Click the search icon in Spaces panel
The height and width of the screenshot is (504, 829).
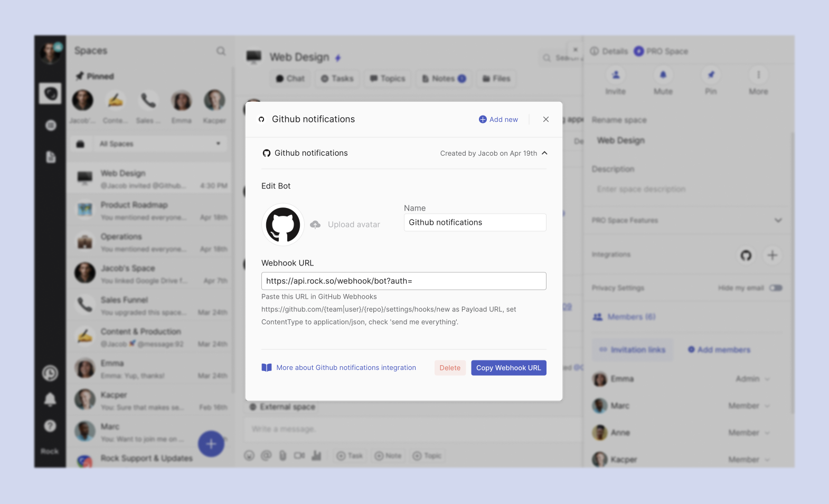(x=221, y=51)
